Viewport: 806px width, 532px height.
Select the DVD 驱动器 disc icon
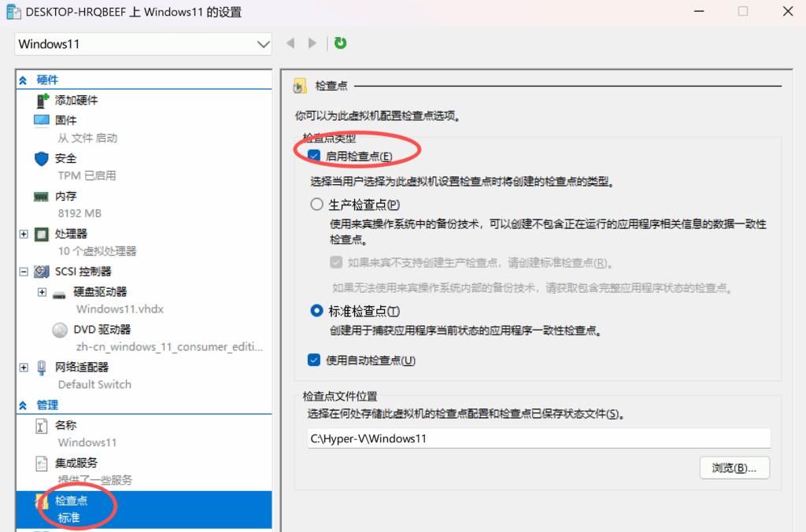tap(60, 330)
